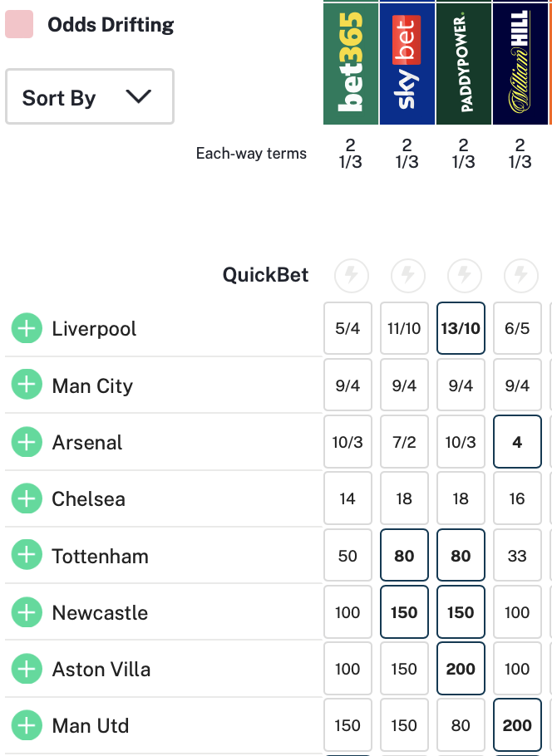
Task: Click Arsenal odds of 4 at William Hill
Action: 517,442
